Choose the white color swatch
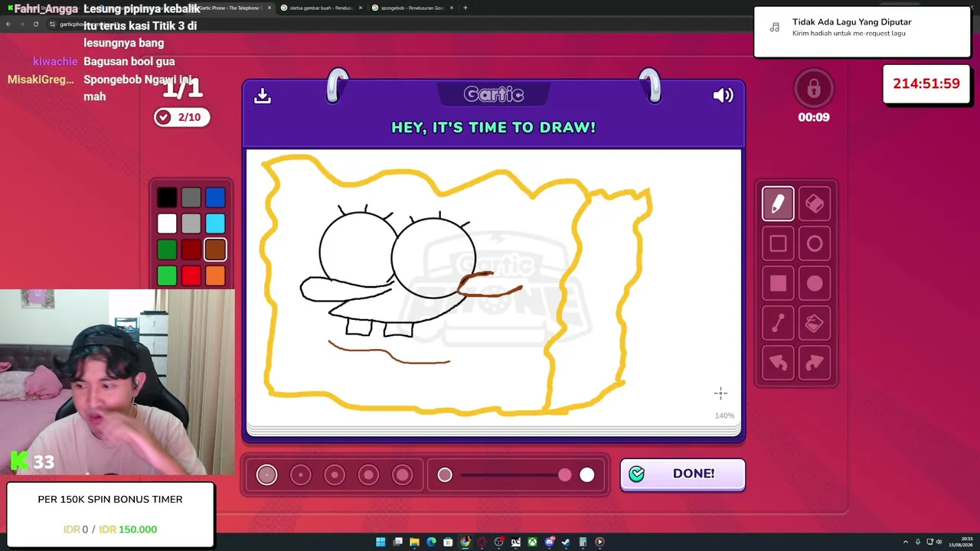 [x=167, y=223]
